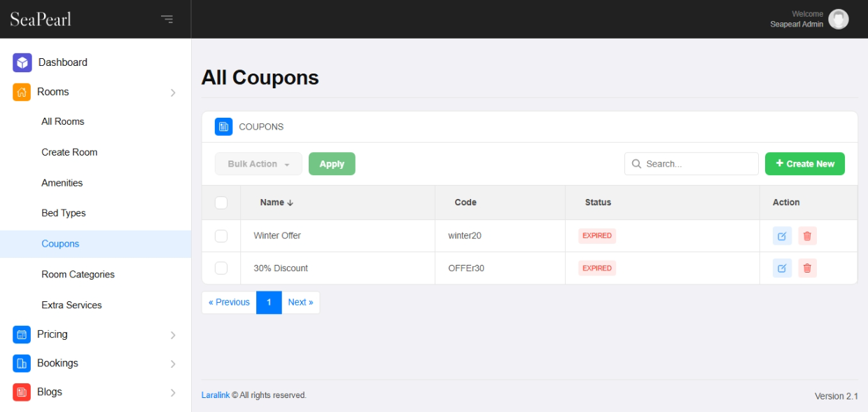Click the edit icon for Winter Offer

point(782,236)
